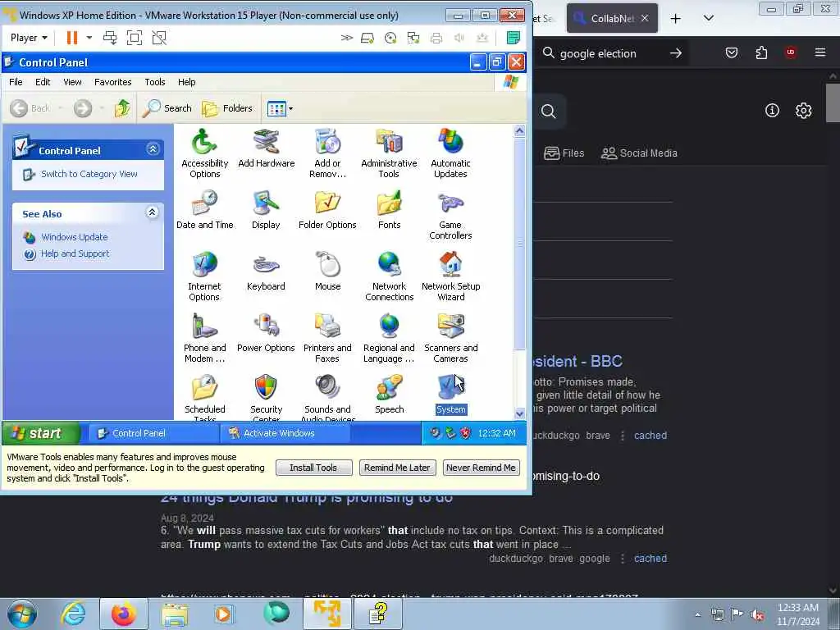Click the Remind Me Later button
840x630 pixels.
point(397,468)
